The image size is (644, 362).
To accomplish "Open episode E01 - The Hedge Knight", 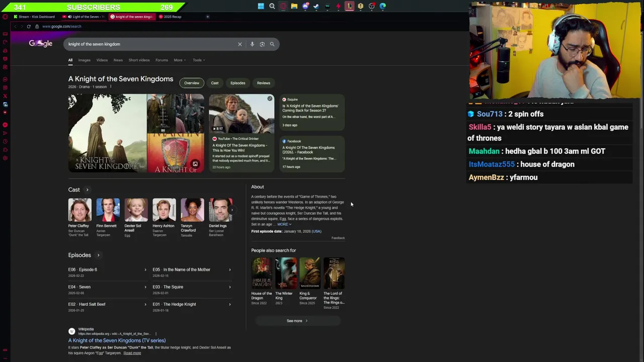I will (x=192, y=307).
